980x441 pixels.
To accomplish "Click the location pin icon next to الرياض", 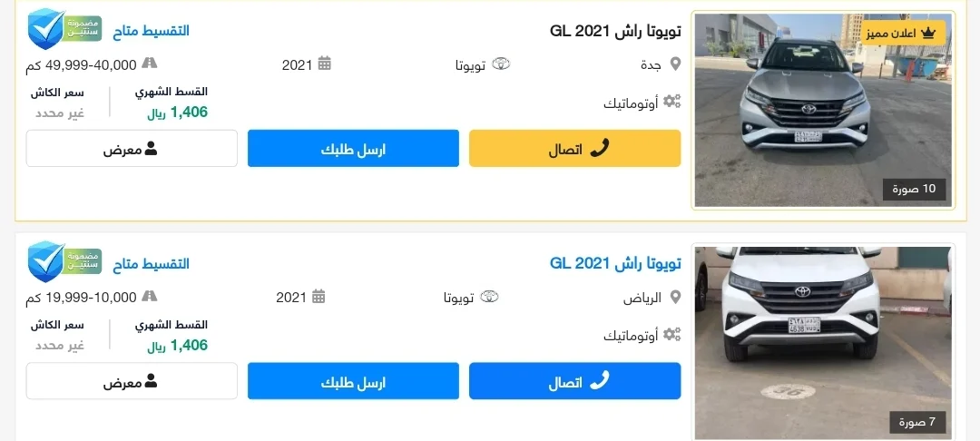I will (675, 297).
